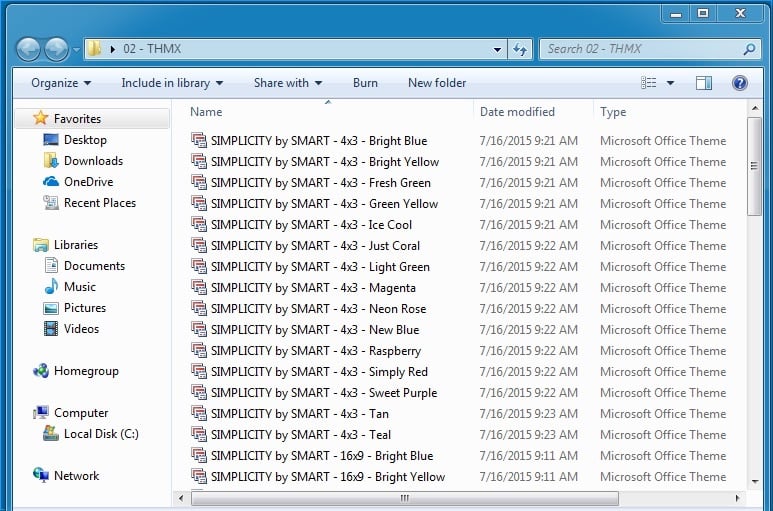Click 'Microsoft Office Theme' in the Magenta row
This screenshot has height=511, width=773.
pos(663,288)
